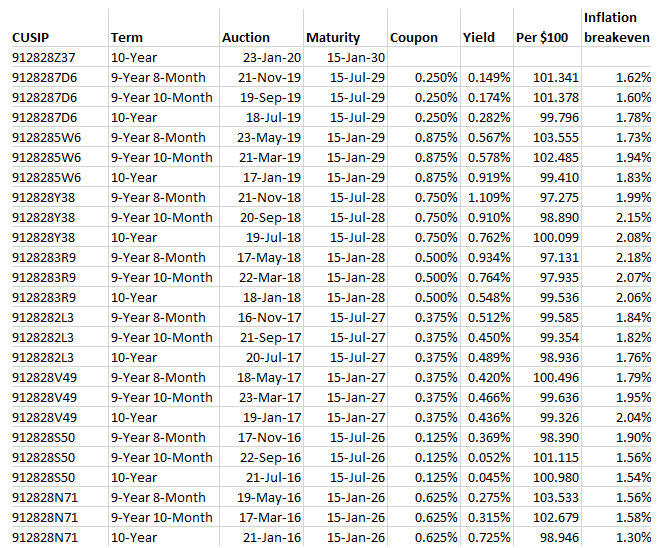Select the 15-Jan-30 maturity cell

[356, 57]
